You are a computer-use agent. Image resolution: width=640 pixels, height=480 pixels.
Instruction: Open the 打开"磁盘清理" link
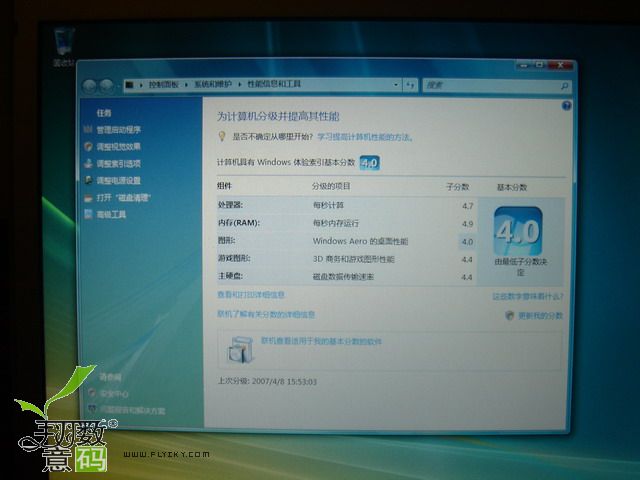coord(123,198)
